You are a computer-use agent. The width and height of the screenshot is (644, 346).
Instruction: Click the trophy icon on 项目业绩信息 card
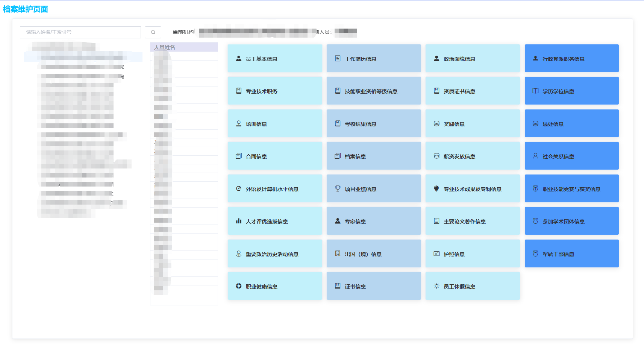point(338,189)
